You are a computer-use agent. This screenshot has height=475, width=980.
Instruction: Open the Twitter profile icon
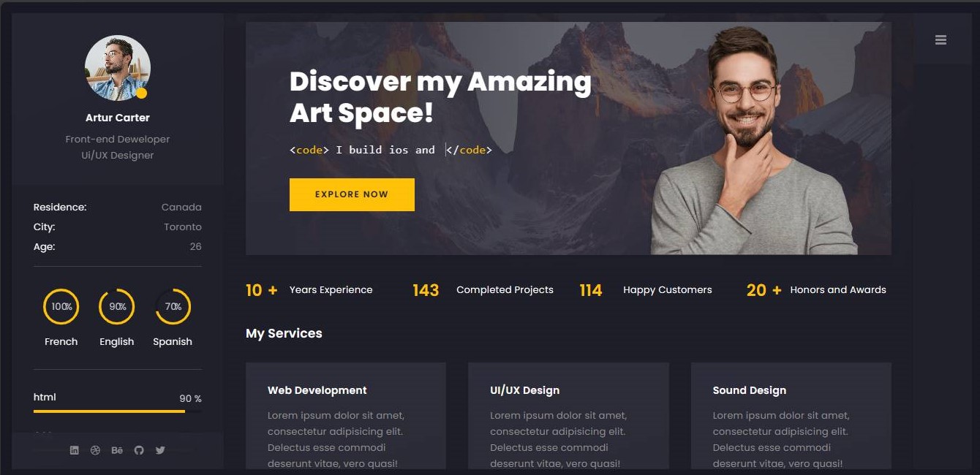160,450
